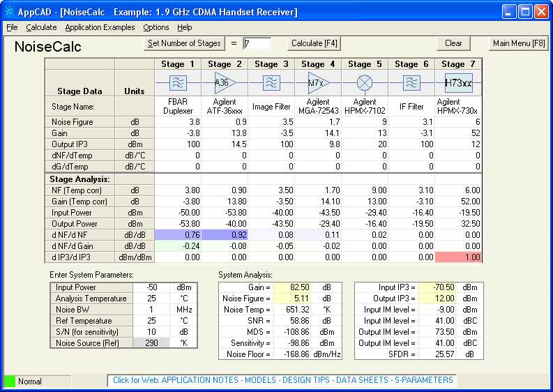Click the Stage 1 filter duplexer icon
553x392 pixels.
tap(178, 83)
